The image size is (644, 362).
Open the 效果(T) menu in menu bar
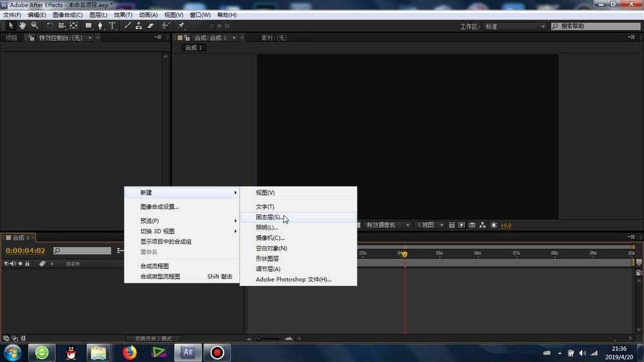(123, 15)
